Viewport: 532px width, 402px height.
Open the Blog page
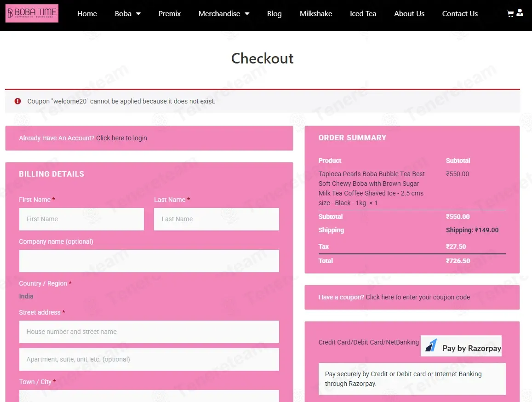point(274,14)
